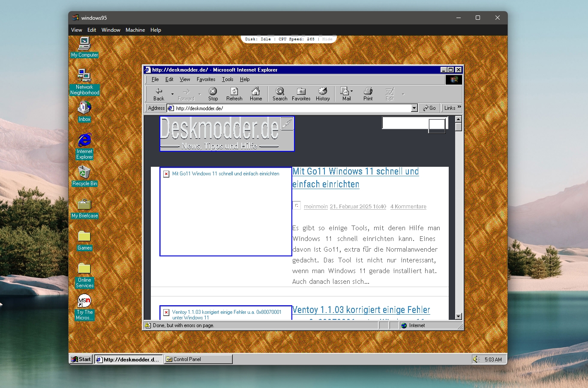Expand the address bar dropdown
The height and width of the screenshot is (388, 588).
[x=414, y=108]
